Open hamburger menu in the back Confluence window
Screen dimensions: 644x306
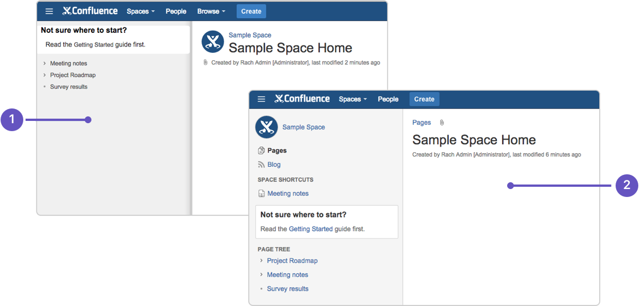point(49,11)
